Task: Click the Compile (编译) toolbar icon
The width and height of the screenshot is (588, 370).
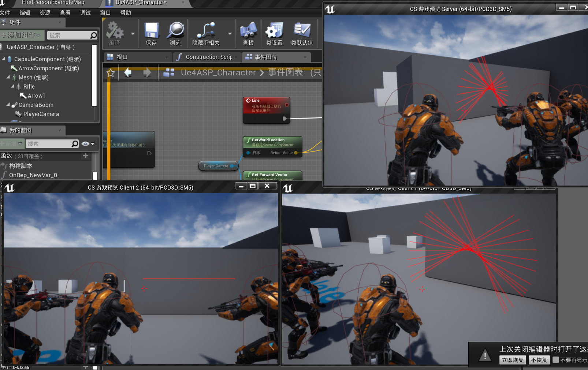Action: 115,30
